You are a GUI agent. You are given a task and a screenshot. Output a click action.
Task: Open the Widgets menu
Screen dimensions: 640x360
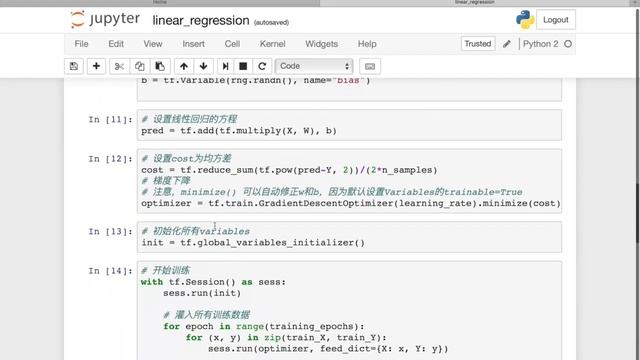(x=322, y=44)
